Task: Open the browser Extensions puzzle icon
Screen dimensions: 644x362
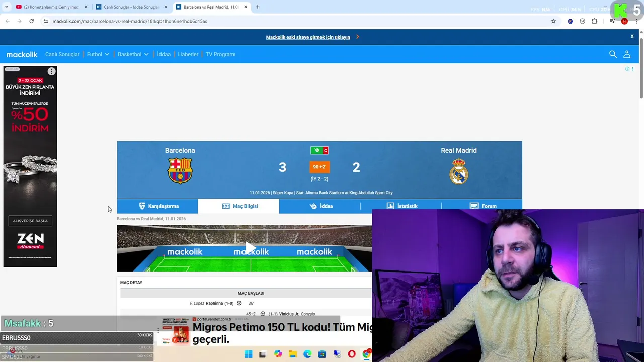Action: 594,21
